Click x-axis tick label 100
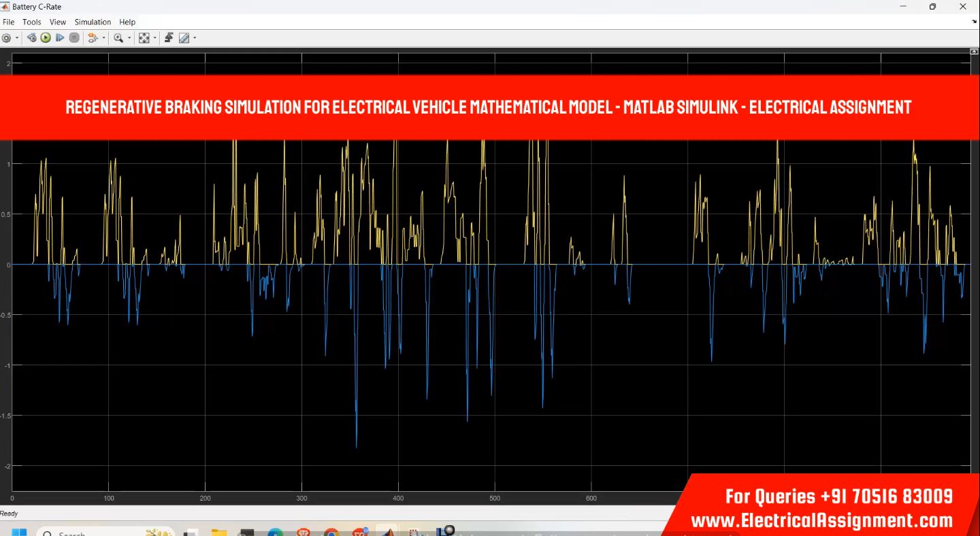Image resolution: width=980 pixels, height=536 pixels. 109,499
